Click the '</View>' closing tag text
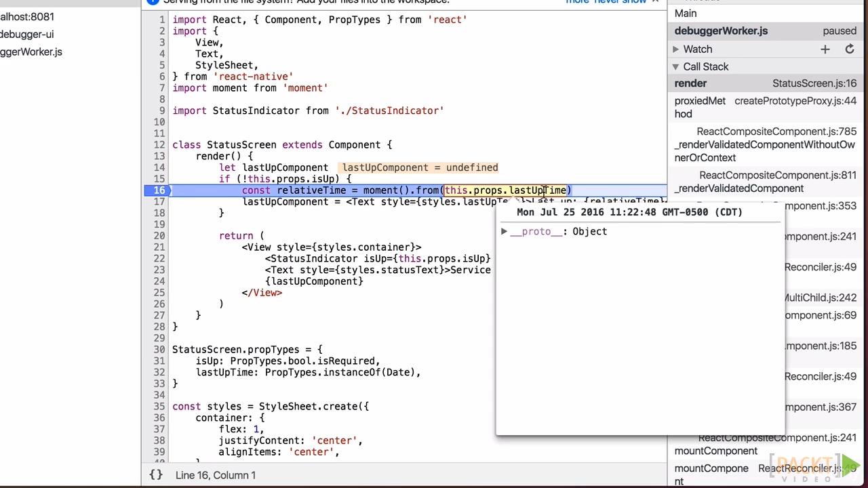Viewport: 868px width, 488px height. point(262,292)
